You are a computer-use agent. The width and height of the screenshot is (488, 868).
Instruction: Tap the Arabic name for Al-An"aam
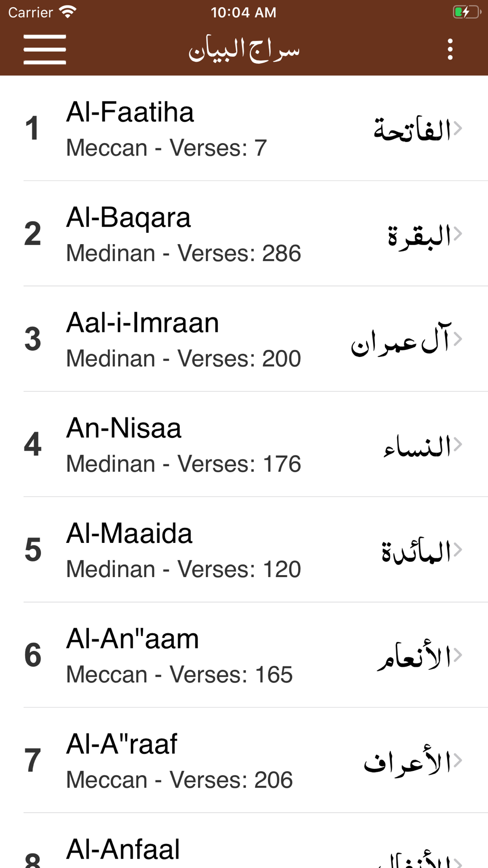pyautogui.click(x=414, y=656)
